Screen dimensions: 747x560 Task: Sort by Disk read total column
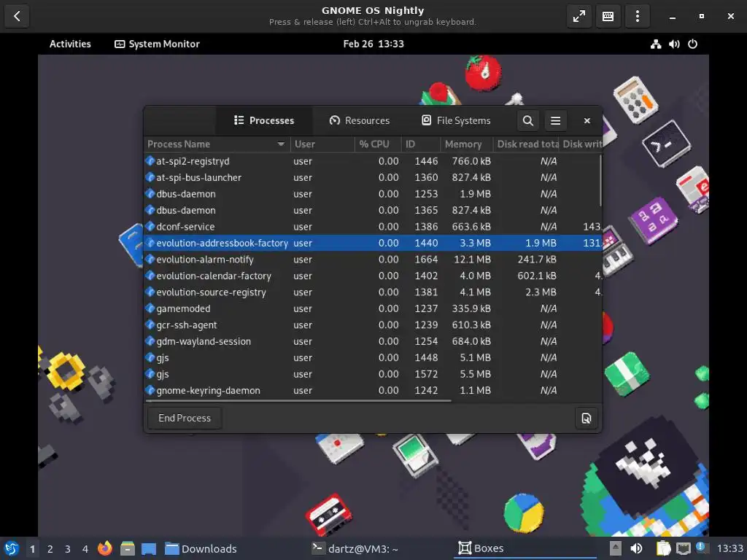527,144
